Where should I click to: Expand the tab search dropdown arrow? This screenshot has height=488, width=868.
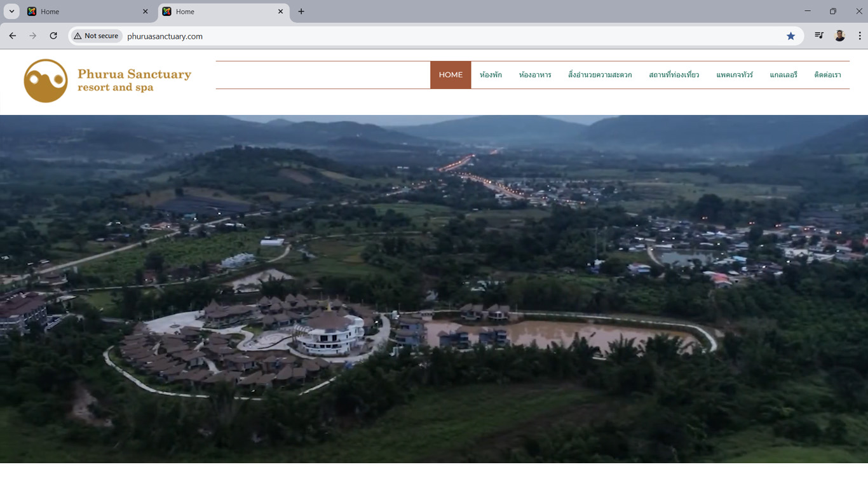(11, 11)
